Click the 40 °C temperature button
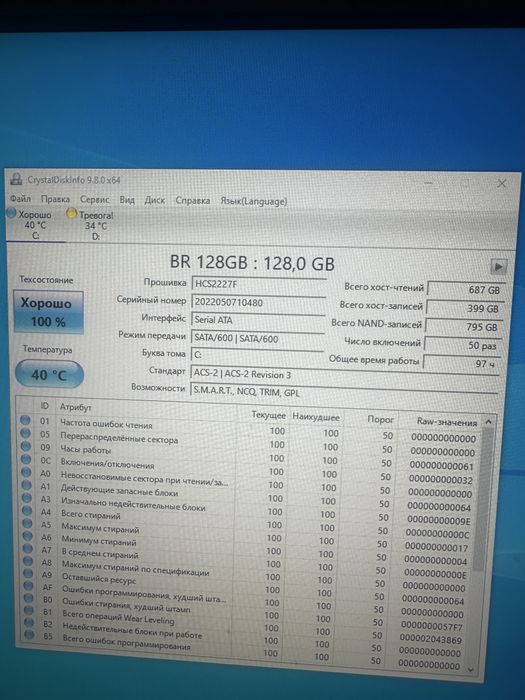525x700 pixels. point(49,374)
